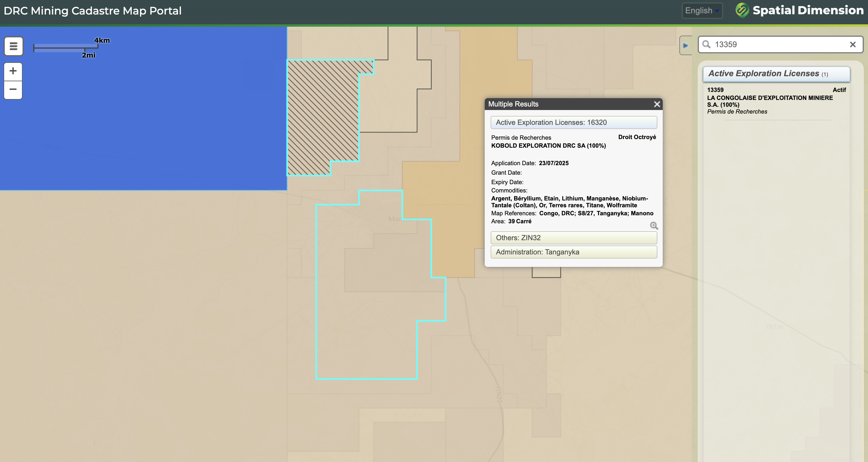868x462 pixels.
Task: Zoom to license via magnifier icon in popup
Action: 654,226
